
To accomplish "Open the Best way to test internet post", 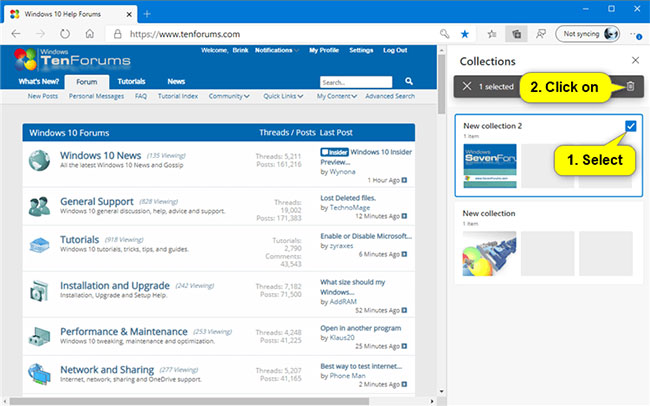I will pos(361,366).
